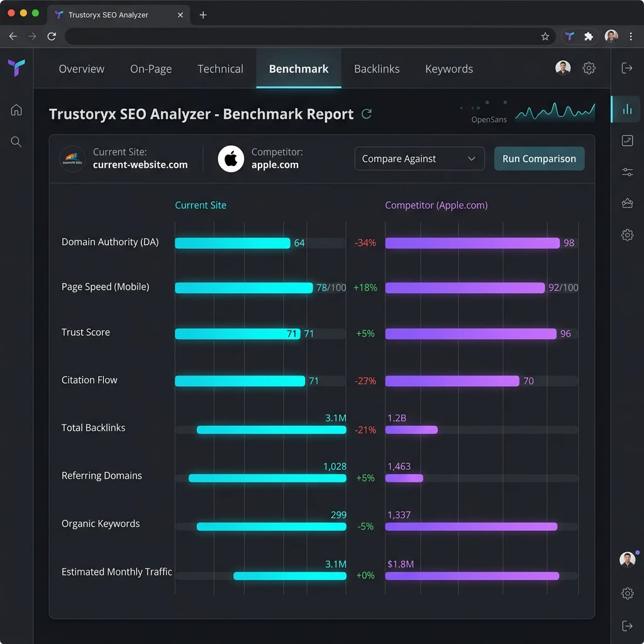This screenshot has height=644, width=644.
Task: Open search from the left sidebar
Action: (16, 142)
